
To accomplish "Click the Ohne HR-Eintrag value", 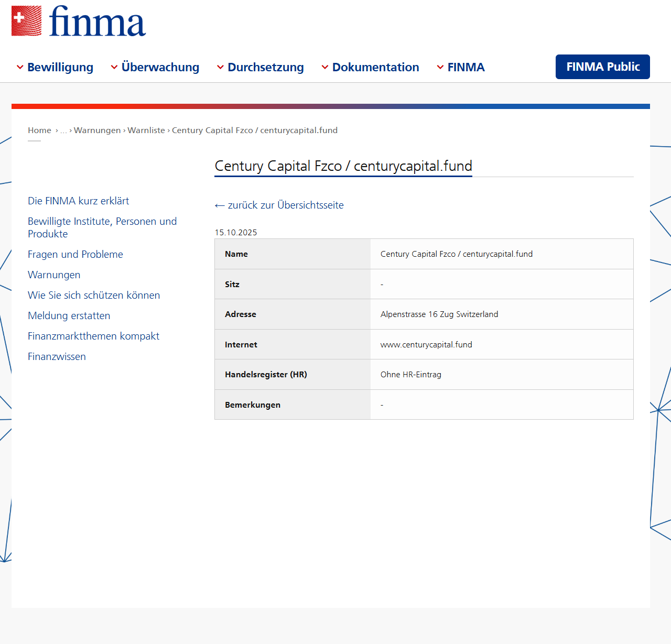I will pos(411,375).
